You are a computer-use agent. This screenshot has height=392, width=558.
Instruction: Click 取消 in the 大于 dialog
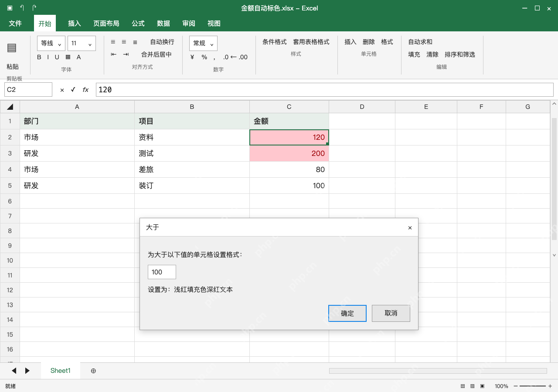pyautogui.click(x=391, y=313)
